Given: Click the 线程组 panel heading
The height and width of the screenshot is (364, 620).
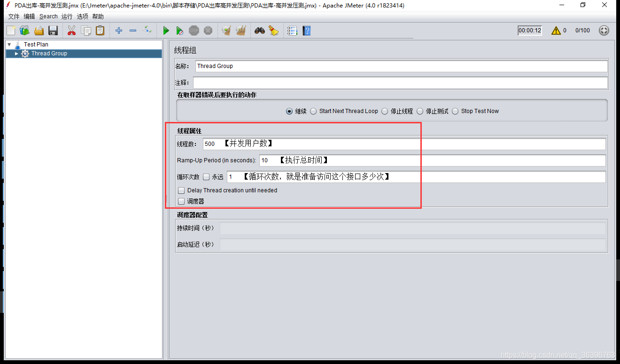Looking at the screenshot, I should click(x=185, y=51).
